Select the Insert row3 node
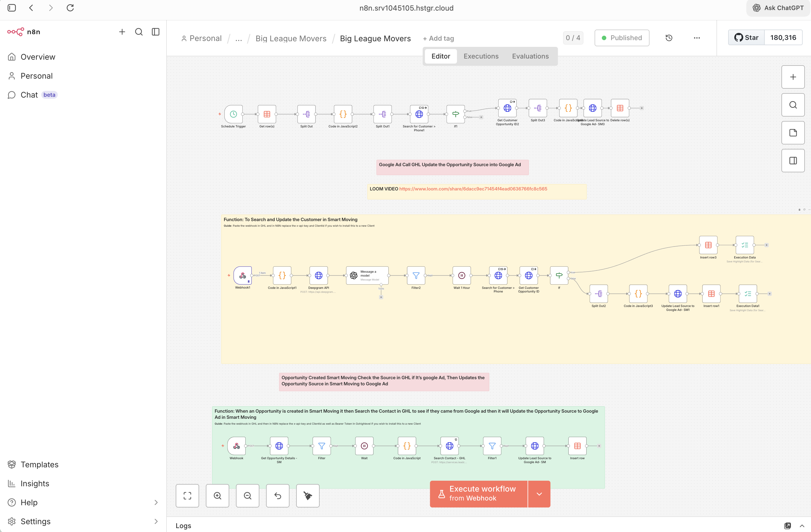 tap(708, 245)
